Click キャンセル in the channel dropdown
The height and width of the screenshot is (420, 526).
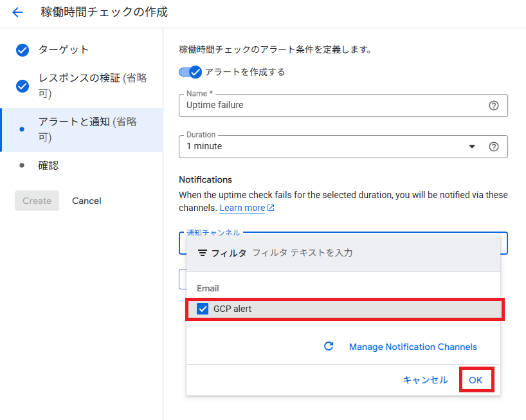pos(425,380)
